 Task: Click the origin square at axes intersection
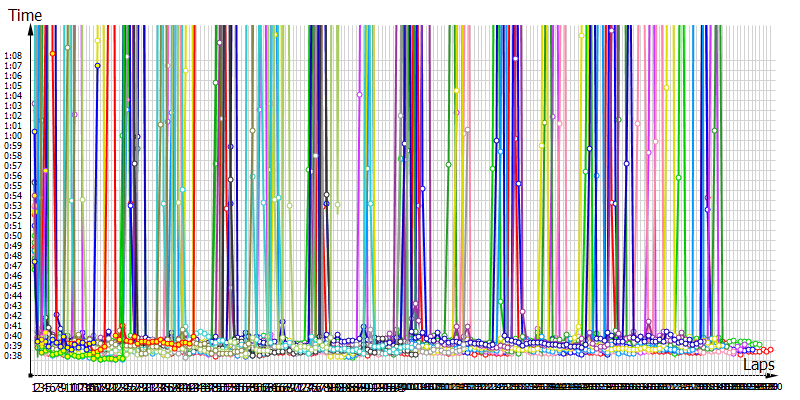(x=32, y=376)
